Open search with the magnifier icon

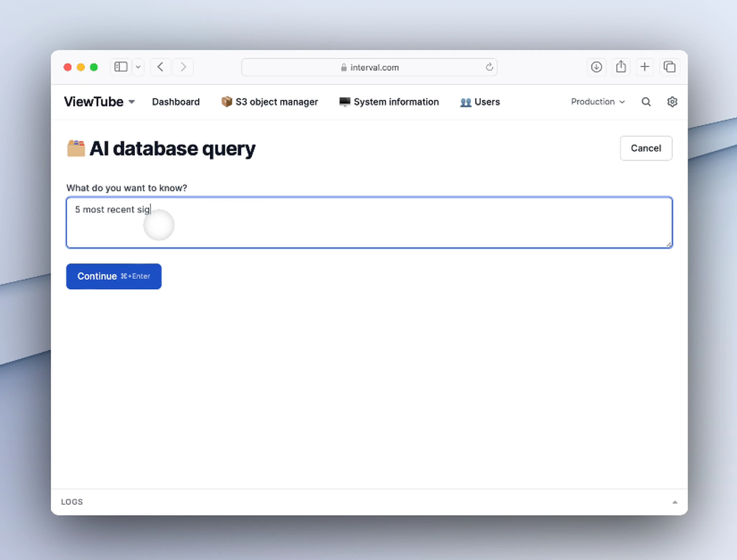coord(646,102)
